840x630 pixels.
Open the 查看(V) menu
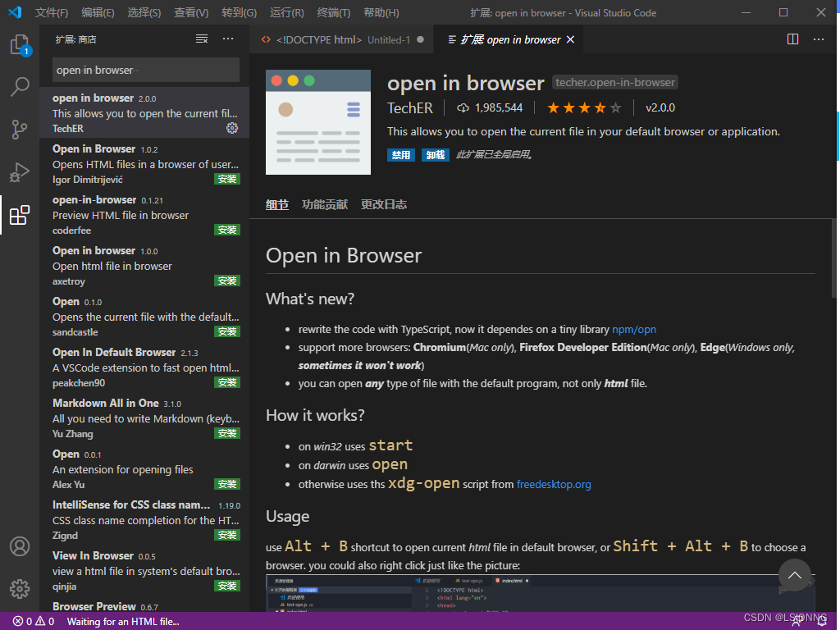tap(191, 12)
